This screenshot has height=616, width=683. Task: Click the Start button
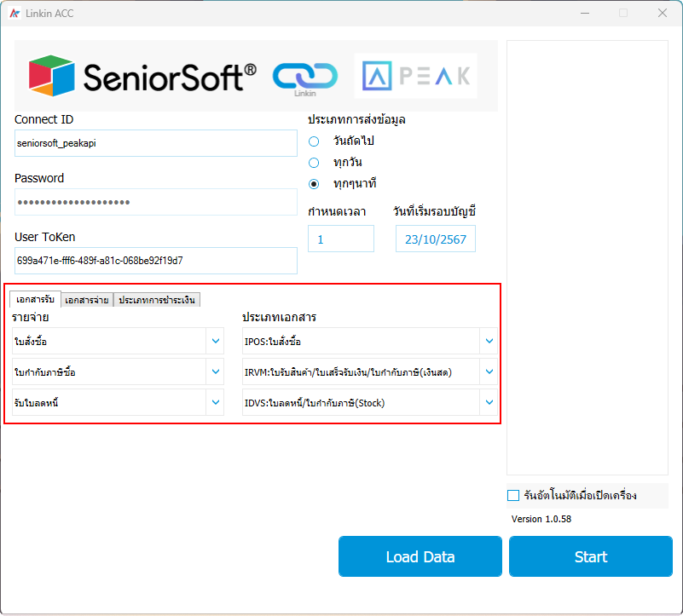[x=591, y=556]
